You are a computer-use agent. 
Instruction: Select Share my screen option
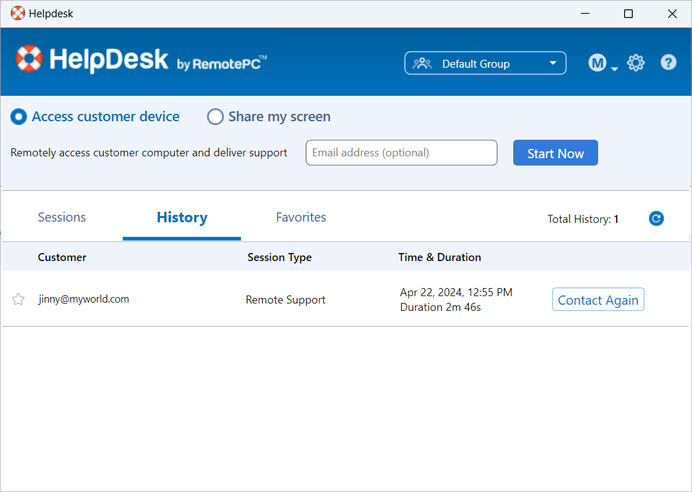click(269, 116)
